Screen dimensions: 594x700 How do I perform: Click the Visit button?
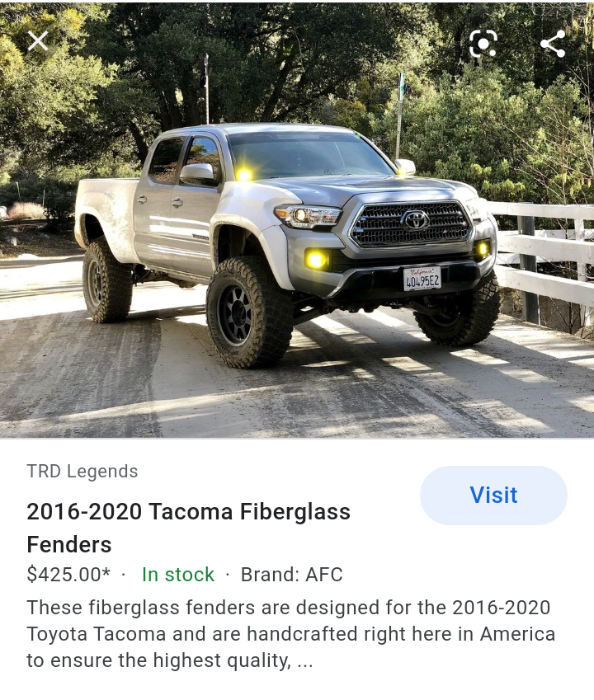[x=493, y=495]
